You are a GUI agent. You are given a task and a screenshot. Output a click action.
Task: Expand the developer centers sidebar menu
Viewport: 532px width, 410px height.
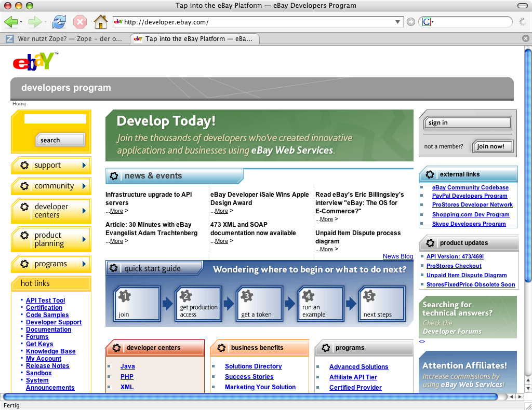(51, 211)
